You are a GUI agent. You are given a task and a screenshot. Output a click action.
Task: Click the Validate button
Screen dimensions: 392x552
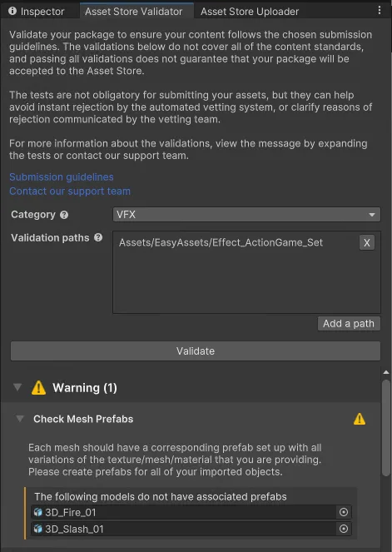point(196,351)
